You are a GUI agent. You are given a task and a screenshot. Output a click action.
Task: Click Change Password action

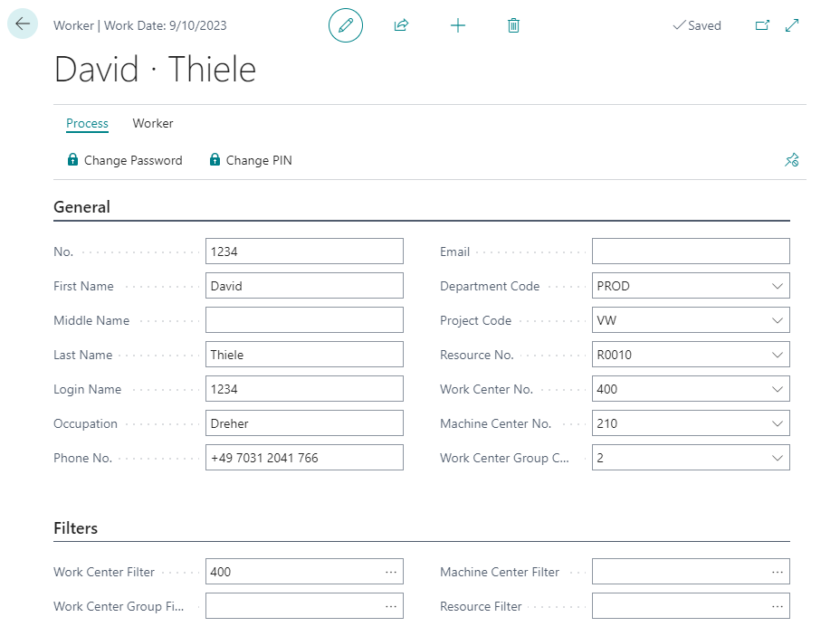125,160
